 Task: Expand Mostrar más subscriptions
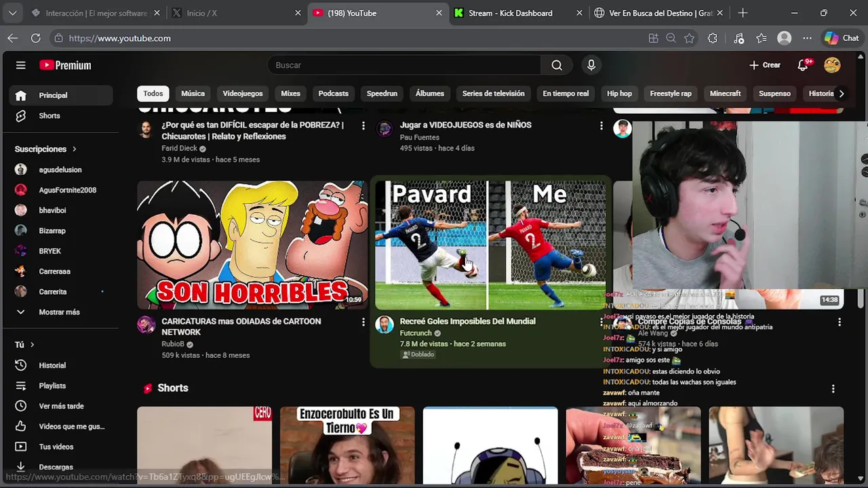click(61, 312)
